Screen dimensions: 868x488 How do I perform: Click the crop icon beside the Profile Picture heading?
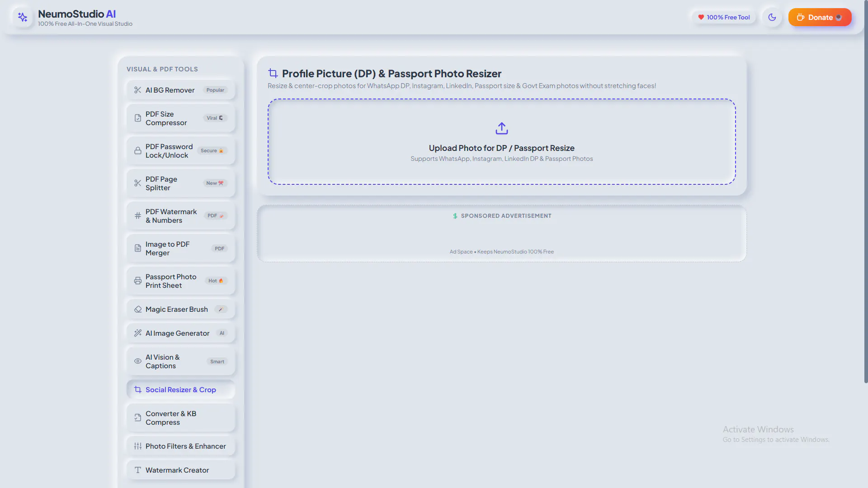click(x=273, y=73)
